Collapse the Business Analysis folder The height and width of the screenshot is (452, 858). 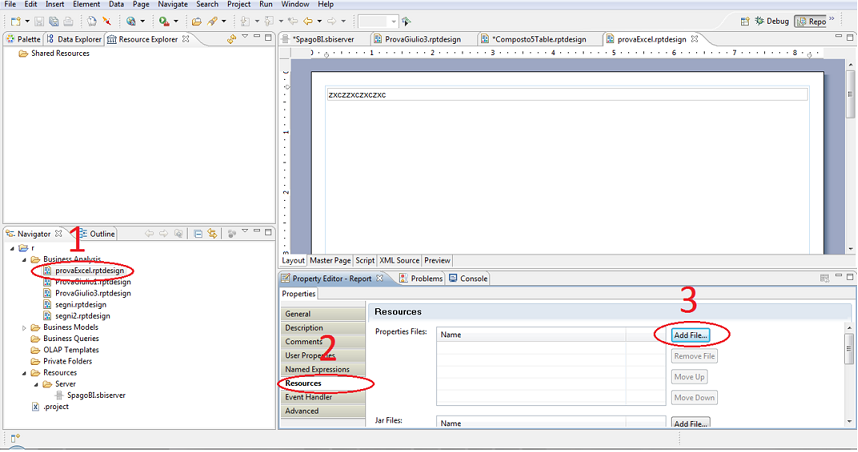[24, 260]
